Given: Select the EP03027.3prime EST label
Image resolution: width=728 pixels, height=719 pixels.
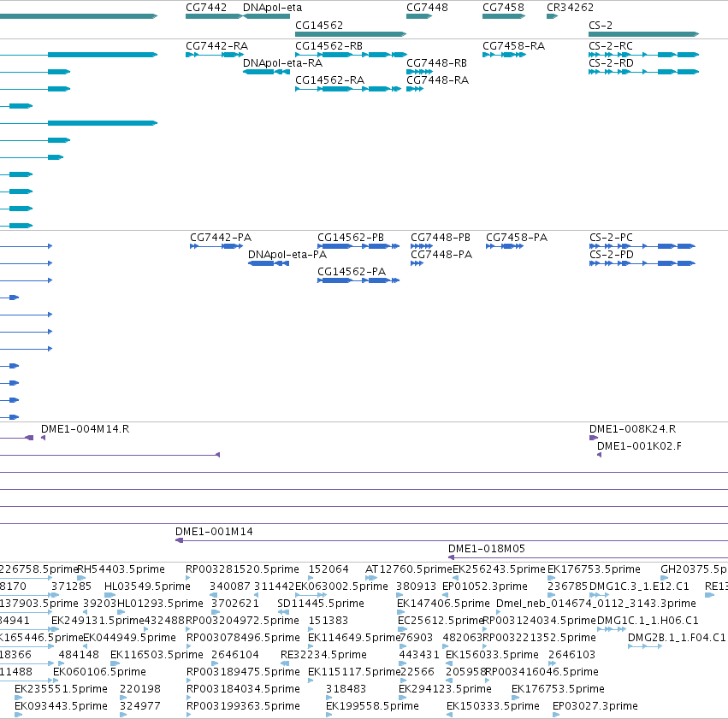Looking at the screenshot, I should click(x=595, y=706).
